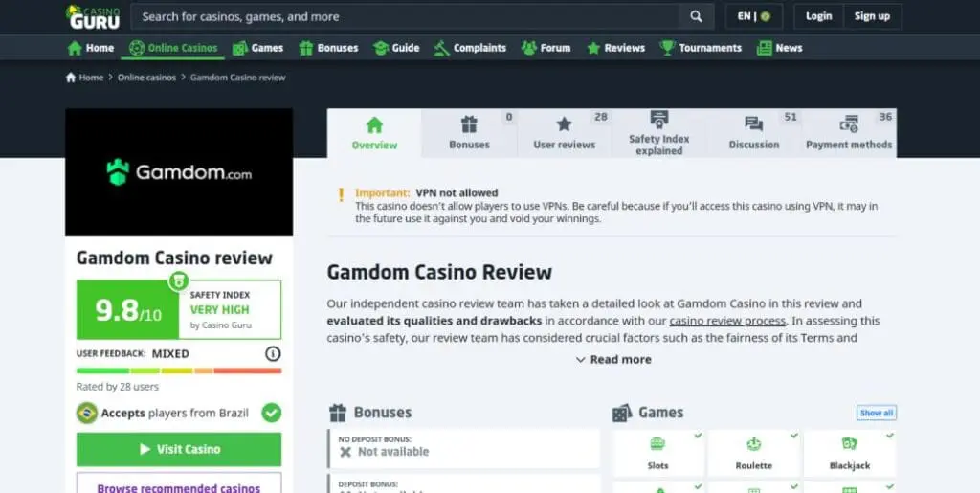Click the search magnifier icon
This screenshot has height=493, width=980.
click(696, 17)
